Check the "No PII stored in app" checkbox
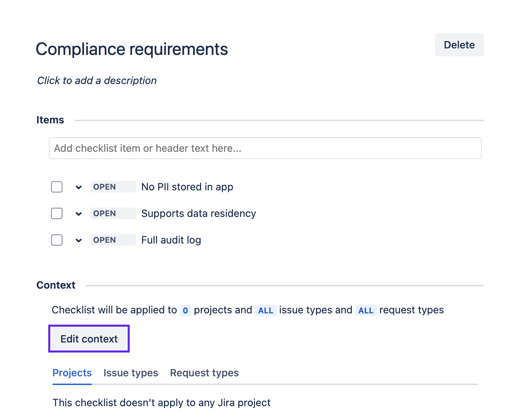 57,187
